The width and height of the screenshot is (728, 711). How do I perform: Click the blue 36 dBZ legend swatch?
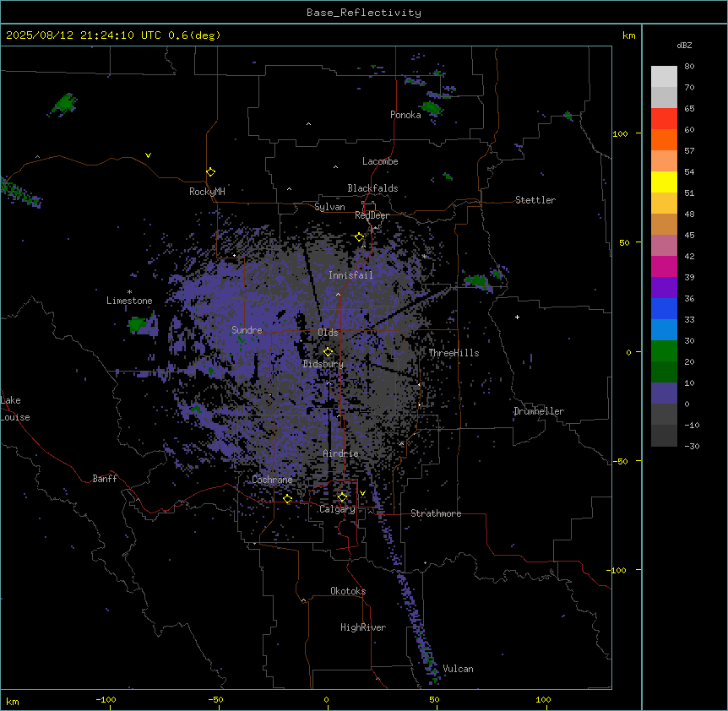(664, 308)
